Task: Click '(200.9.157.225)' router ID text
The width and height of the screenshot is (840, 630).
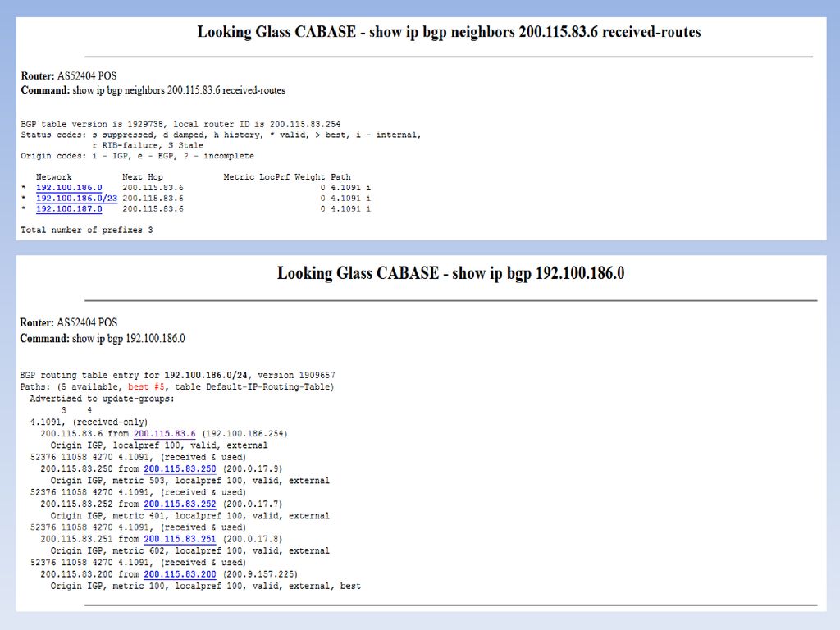Action: tap(260, 574)
